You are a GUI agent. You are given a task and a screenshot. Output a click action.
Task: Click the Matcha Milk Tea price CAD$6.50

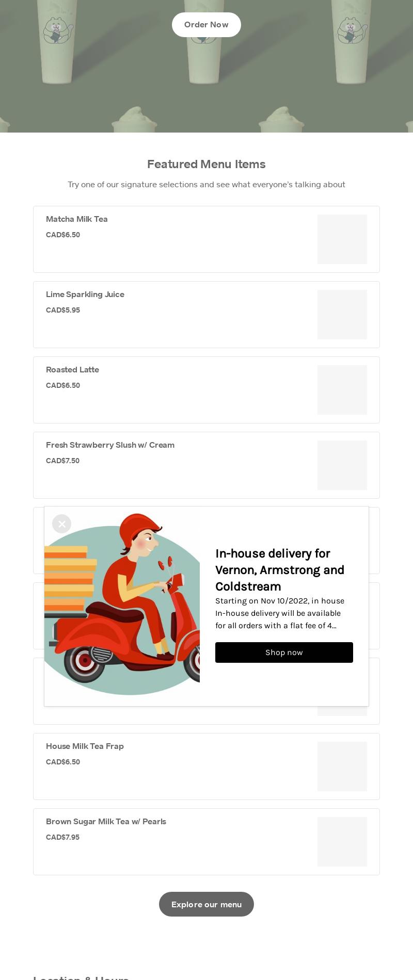(63, 235)
